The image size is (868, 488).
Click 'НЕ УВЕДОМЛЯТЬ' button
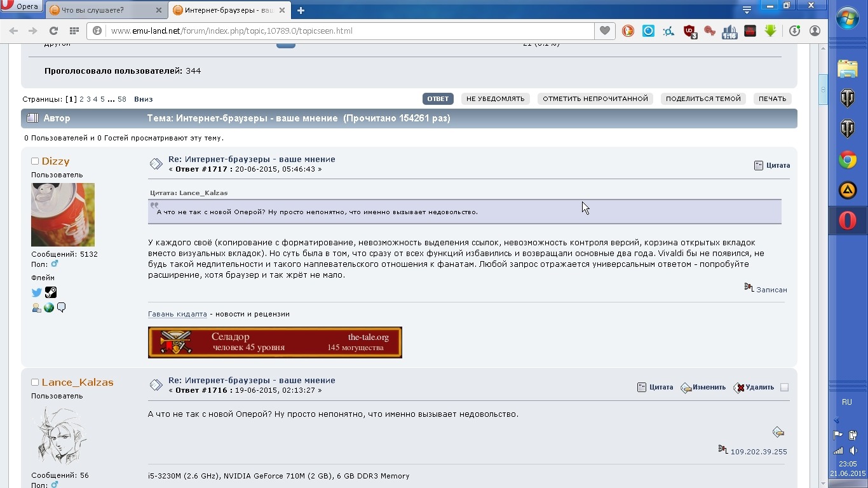(495, 98)
